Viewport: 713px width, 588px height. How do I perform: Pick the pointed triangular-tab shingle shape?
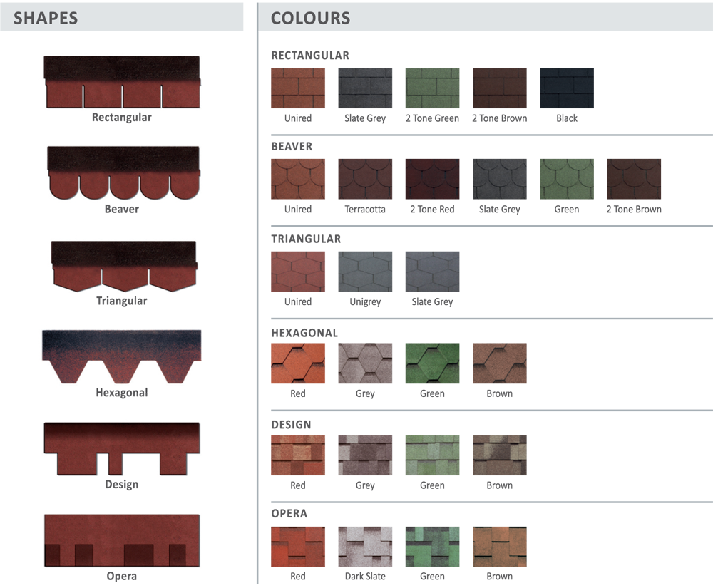tap(123, 267)
